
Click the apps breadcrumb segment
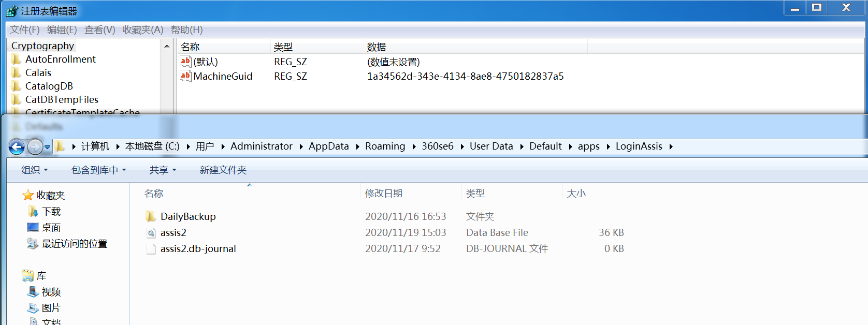pyautogui.click(x=588, y=146)
